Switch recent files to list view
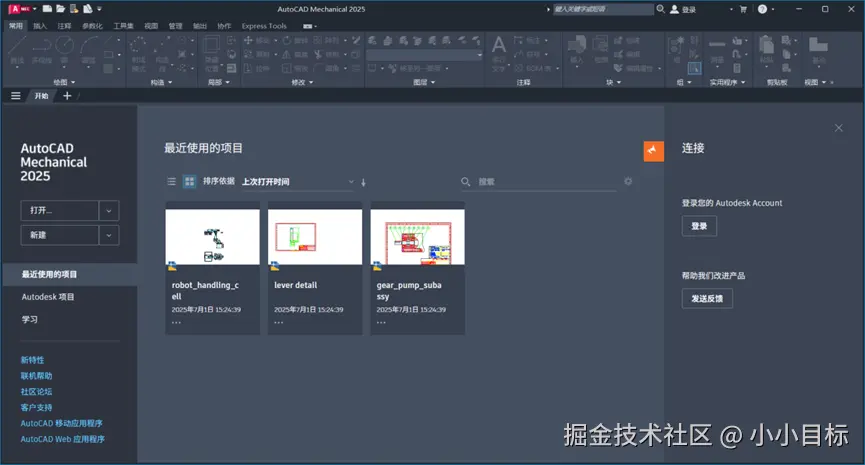 coord(172,181)
